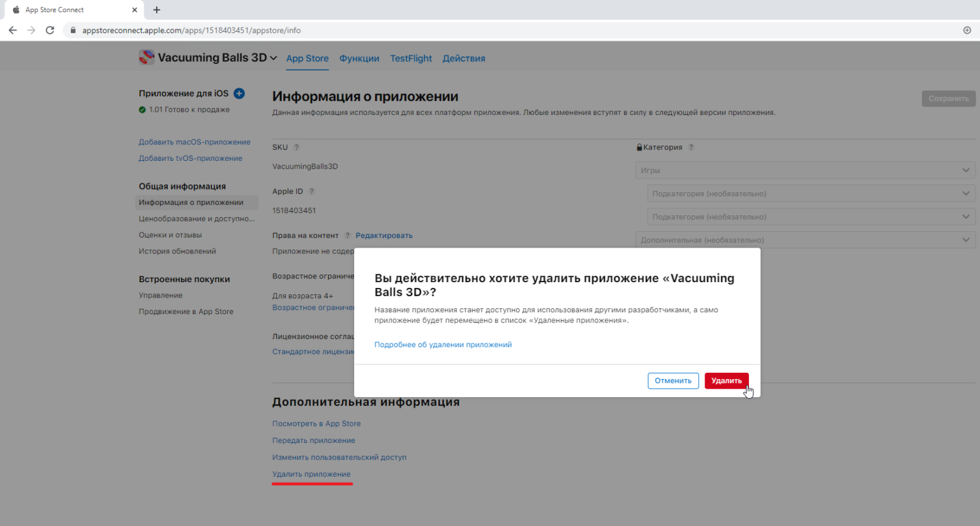Click Отменить to cancel deletion
Viewport: 980px width, 526px height.
pos(673,380)
